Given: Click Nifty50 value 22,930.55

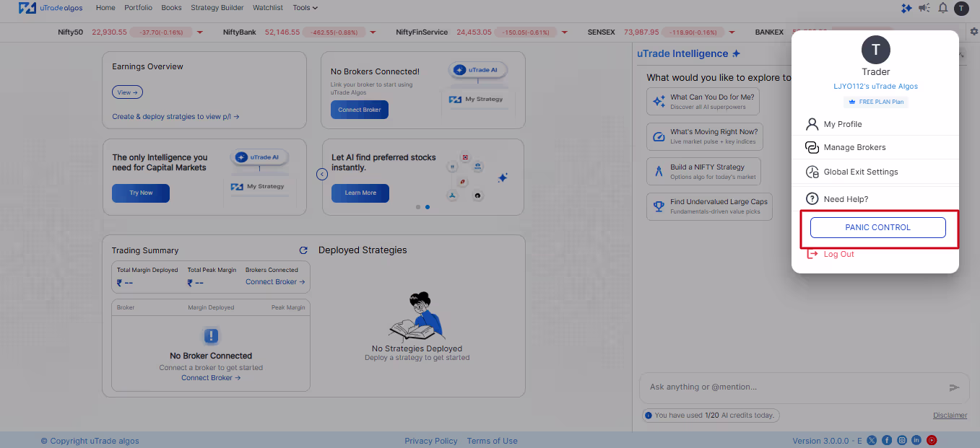Looking at the screenshot, I should coord(109,32).
